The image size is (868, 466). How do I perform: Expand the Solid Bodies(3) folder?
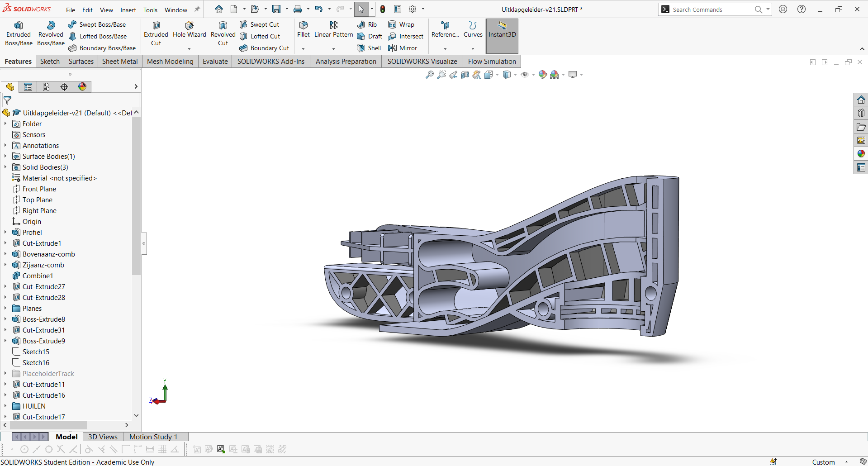(x=5, y=167)
